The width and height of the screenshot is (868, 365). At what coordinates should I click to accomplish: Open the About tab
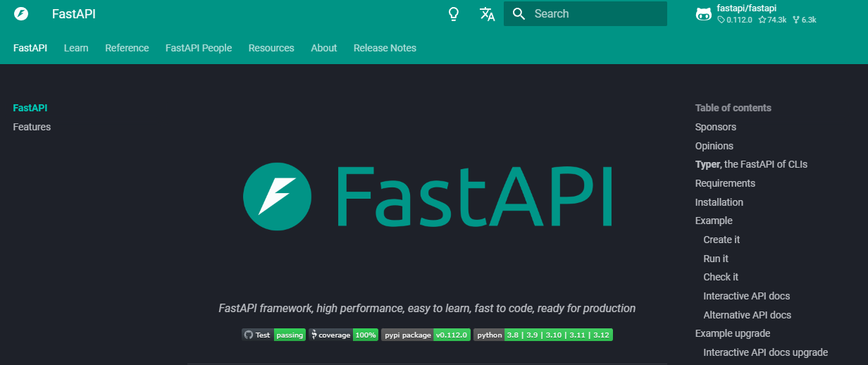324,48
